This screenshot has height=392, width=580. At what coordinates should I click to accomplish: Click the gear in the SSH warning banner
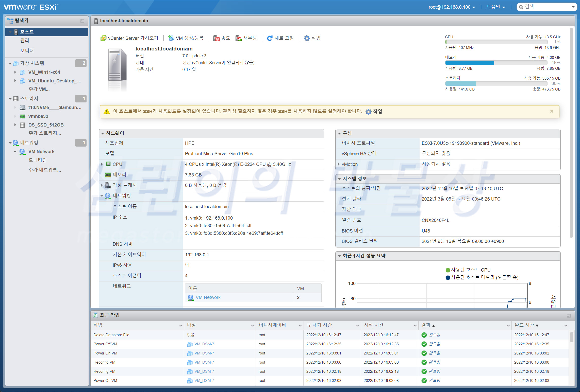(368, 112)
